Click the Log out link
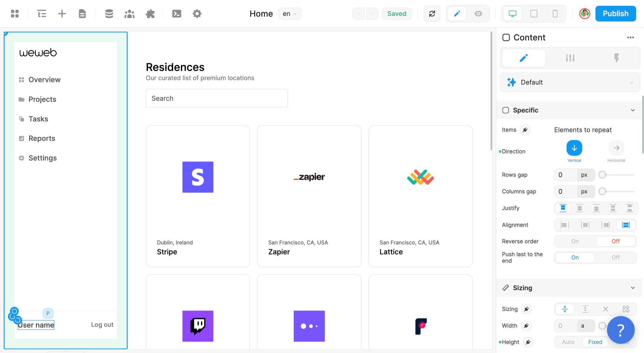Screen dimensions: 644x353 102,325
